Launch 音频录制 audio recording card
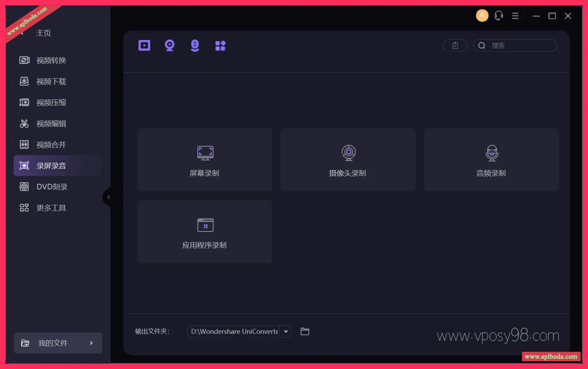 pos(491,160)
